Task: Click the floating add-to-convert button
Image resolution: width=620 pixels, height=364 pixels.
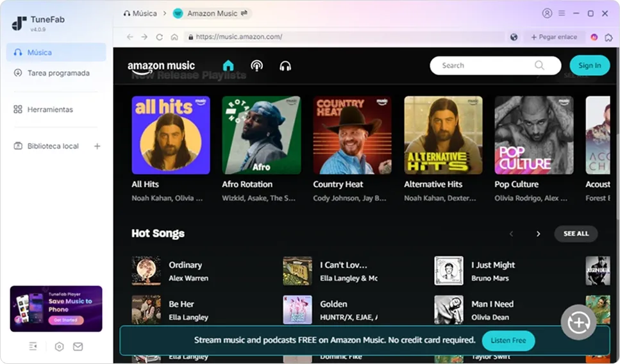Action: pos(579,322)
